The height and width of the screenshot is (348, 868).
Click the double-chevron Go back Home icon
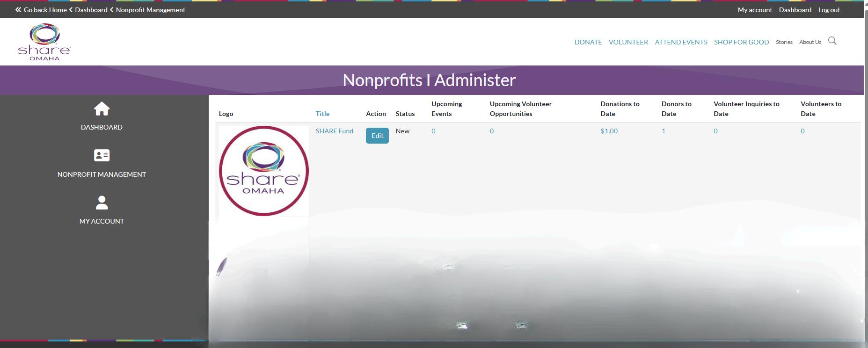coord(18,10)
